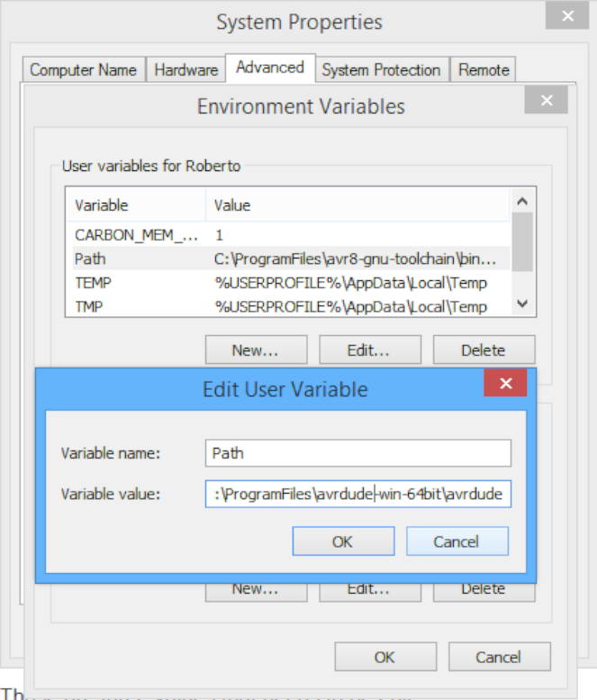Delete the selected user variable

[x=484, y=350]
